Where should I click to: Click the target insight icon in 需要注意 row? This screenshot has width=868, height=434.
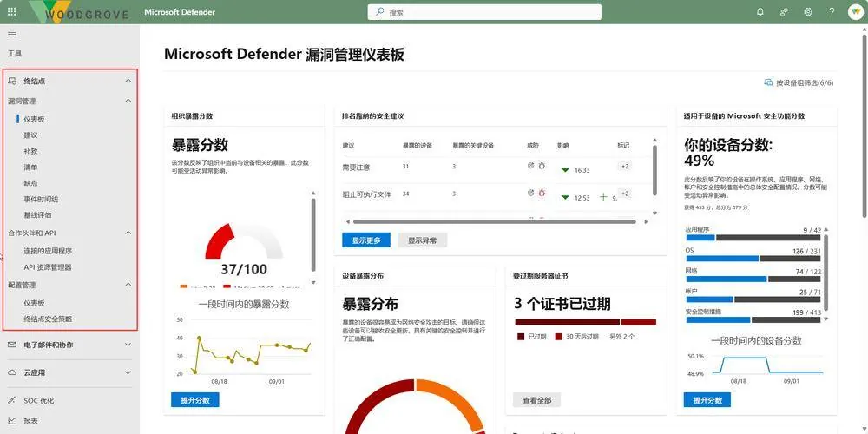pyautogui.click(x=531, y=166)
